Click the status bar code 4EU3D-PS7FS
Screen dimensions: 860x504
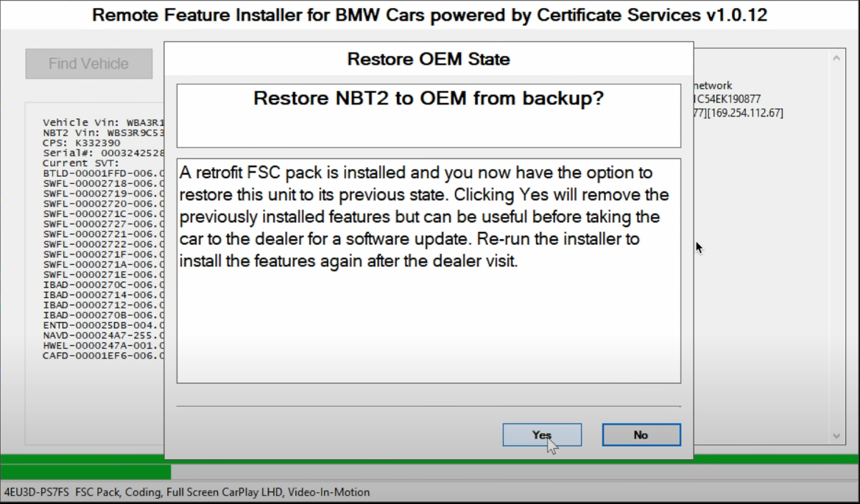click(37, 492)
